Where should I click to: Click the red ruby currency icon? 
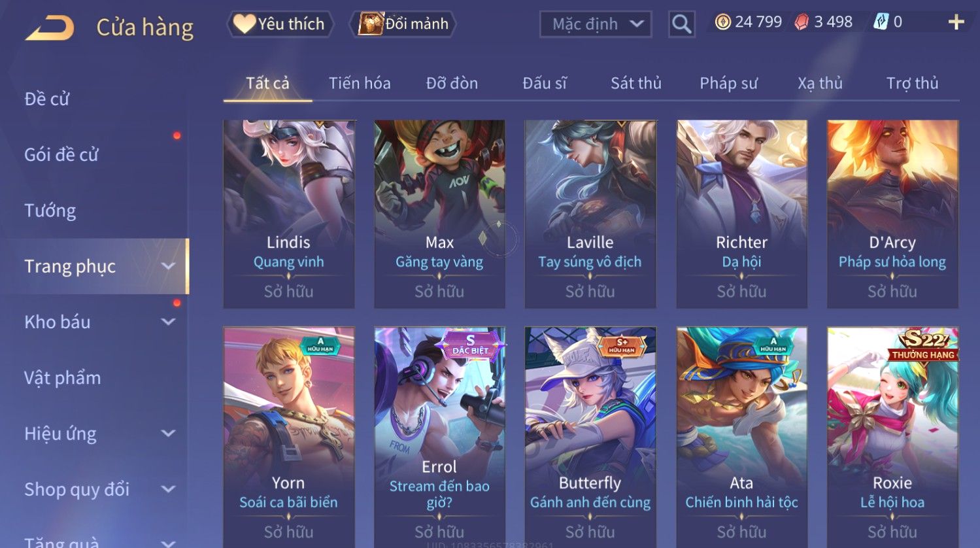click(802, 22)
